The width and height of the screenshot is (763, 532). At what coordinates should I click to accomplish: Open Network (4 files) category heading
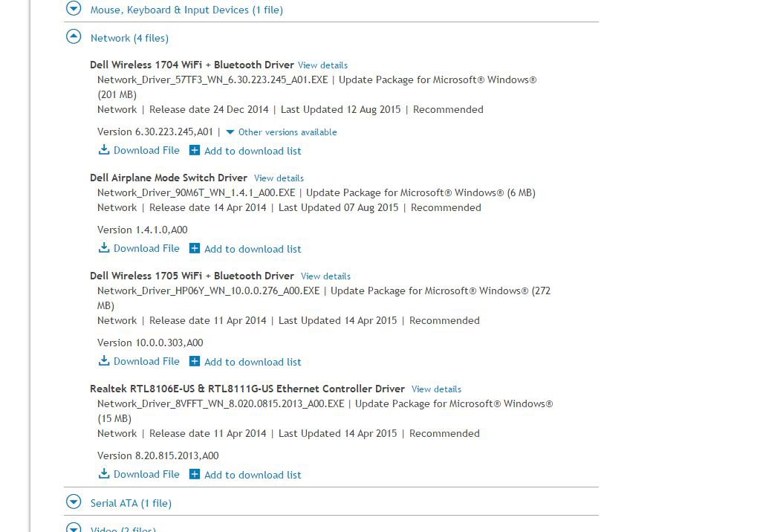pyautogui.click(x=129, y=38)
